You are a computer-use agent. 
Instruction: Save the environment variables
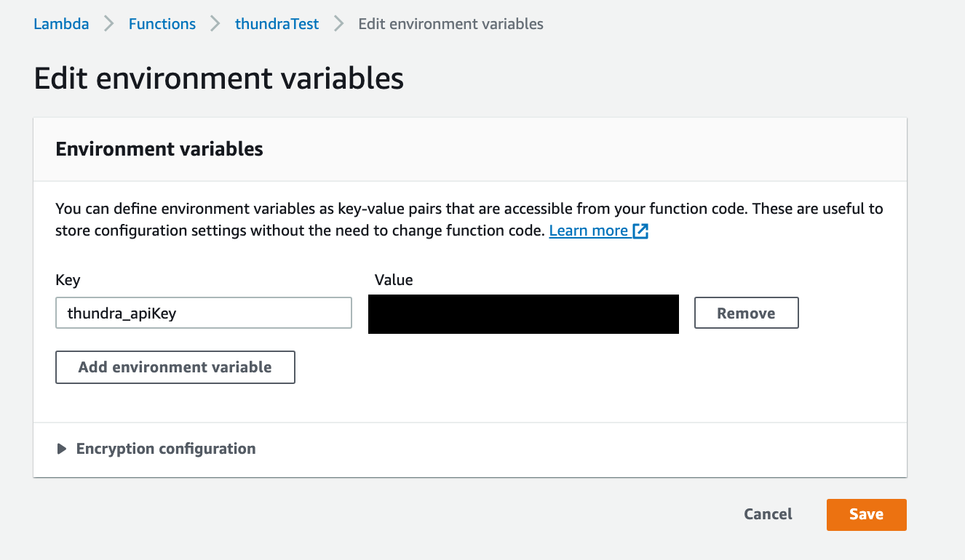(x=866, y=514)
